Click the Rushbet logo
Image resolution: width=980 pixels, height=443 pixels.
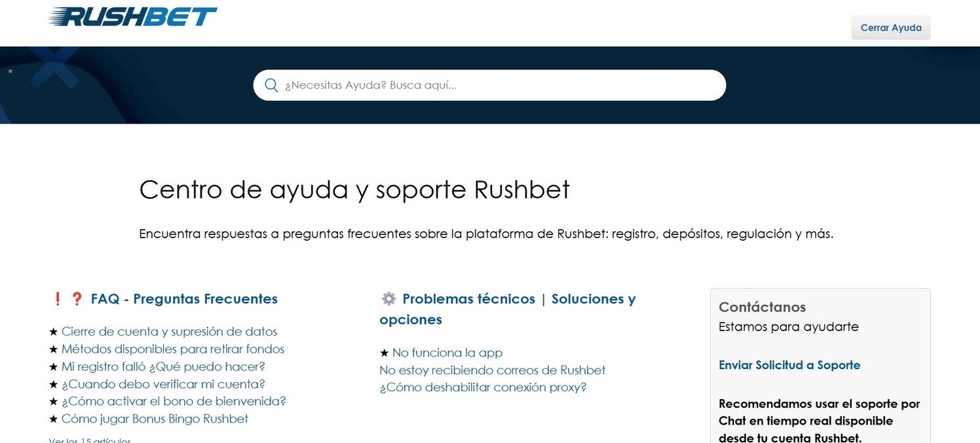133,16
